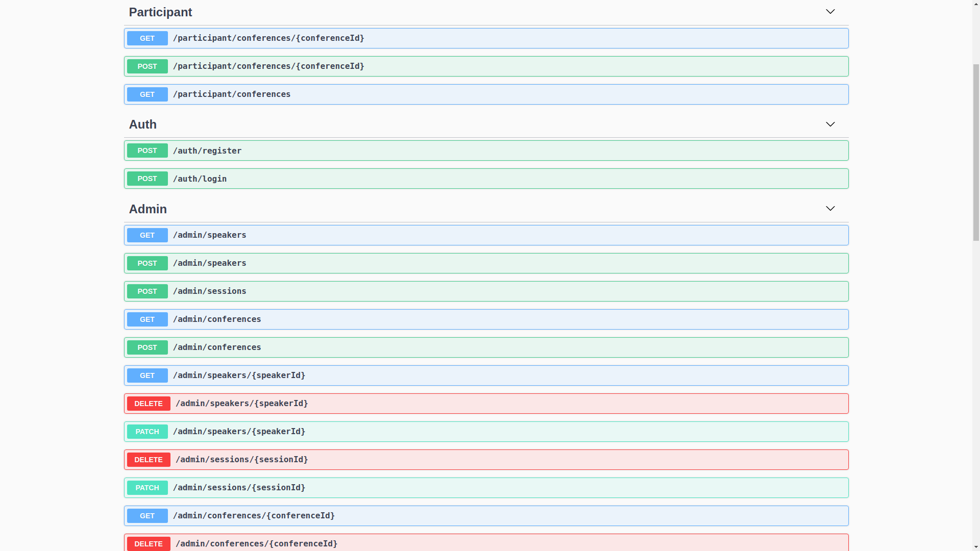Collapse the Participant section chevron

(x=830, y=12)
